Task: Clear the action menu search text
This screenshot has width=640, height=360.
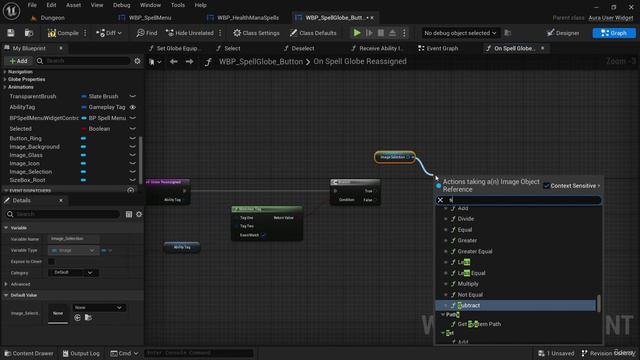Action: 440,200
